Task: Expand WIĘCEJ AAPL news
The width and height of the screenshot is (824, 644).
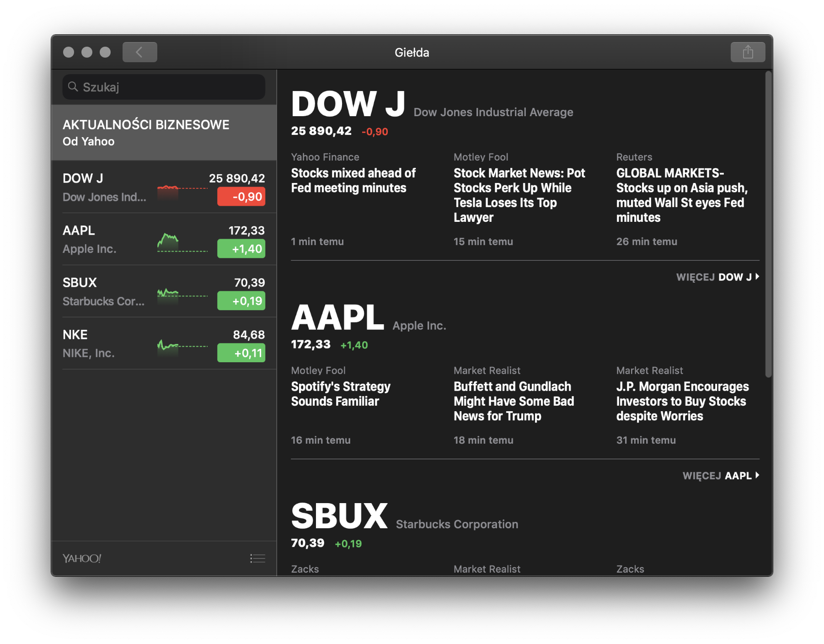Action: coord(721,476)
